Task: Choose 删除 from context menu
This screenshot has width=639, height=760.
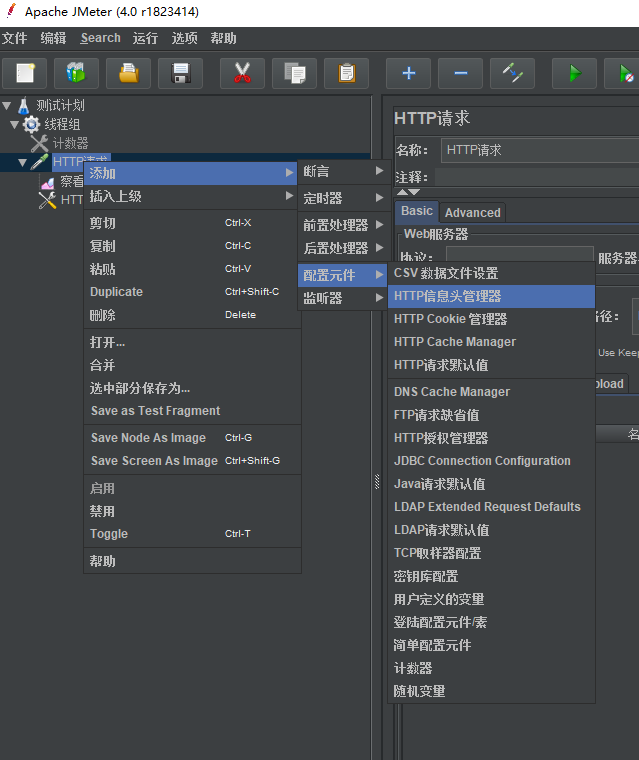Action: [192, 315]
